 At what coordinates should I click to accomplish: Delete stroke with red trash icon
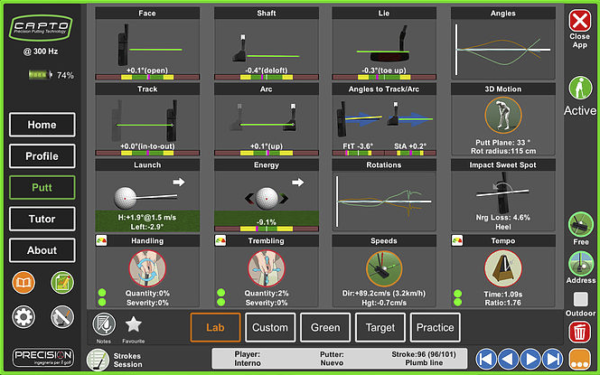[x=580, y=332]
